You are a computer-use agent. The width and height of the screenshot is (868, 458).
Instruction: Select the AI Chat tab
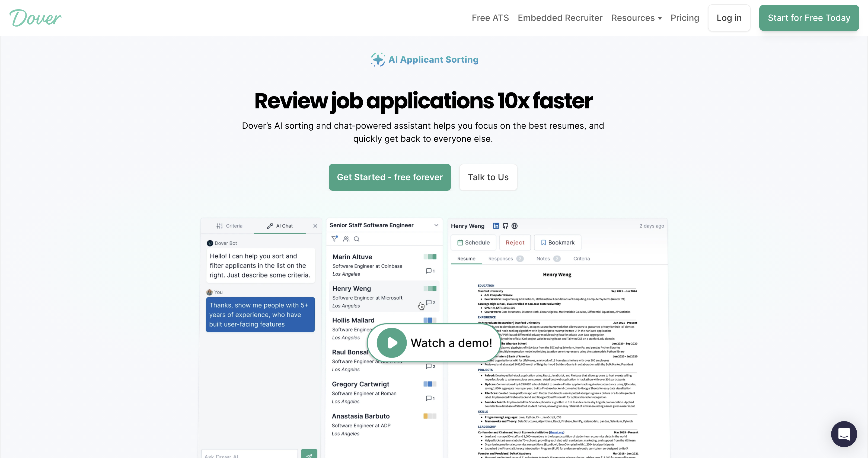[x=280, y=226]
